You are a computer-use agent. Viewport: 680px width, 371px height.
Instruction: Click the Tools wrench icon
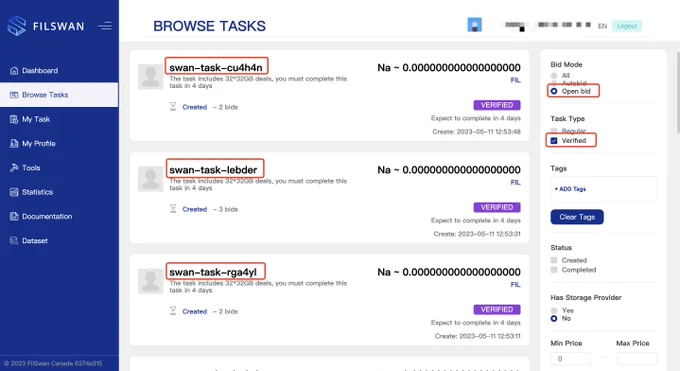coord(14,167)
